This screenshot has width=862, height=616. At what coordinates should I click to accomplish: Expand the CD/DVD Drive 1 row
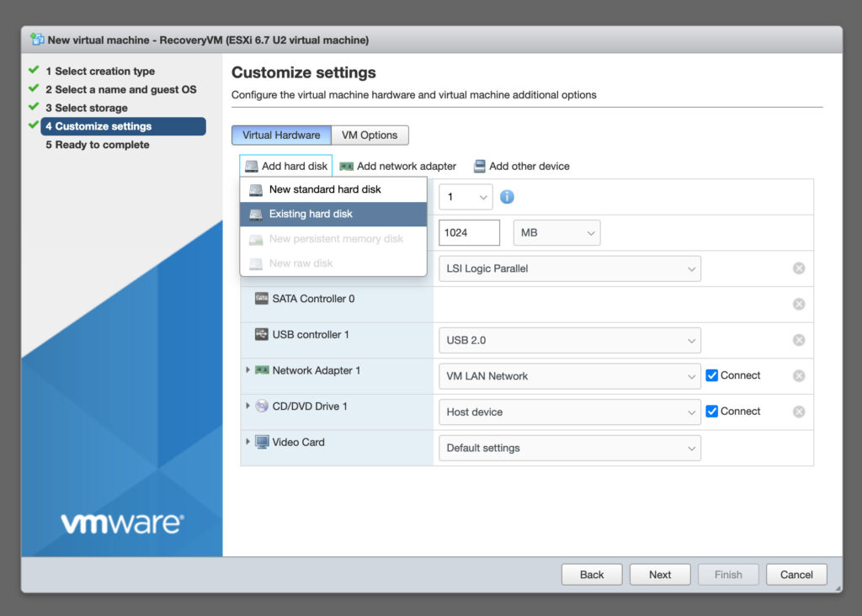247,406
